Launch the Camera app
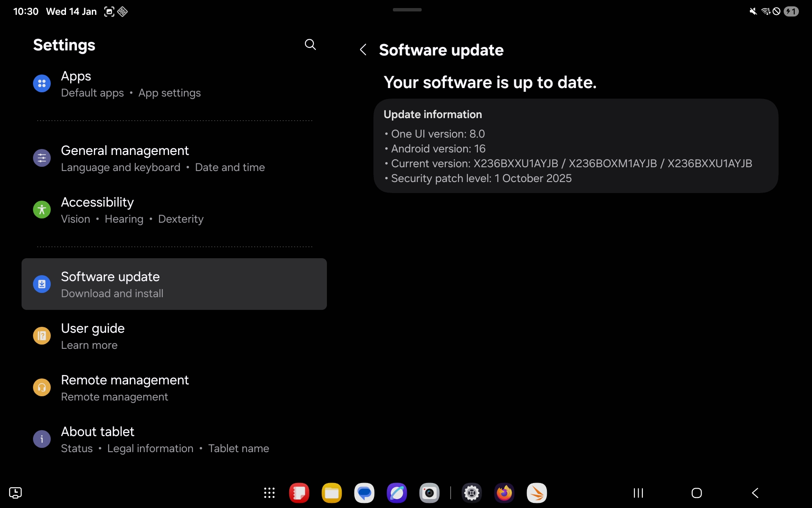 coord(430,493)
